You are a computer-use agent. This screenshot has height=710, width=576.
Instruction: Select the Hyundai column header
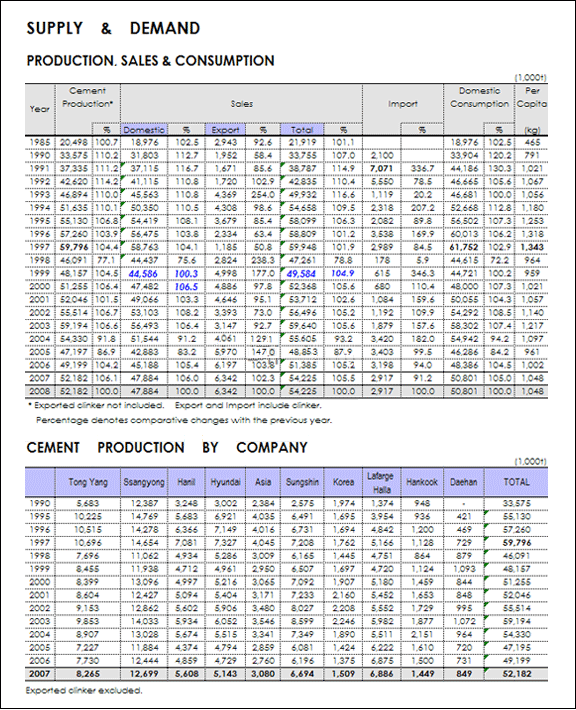pos(225,482)
